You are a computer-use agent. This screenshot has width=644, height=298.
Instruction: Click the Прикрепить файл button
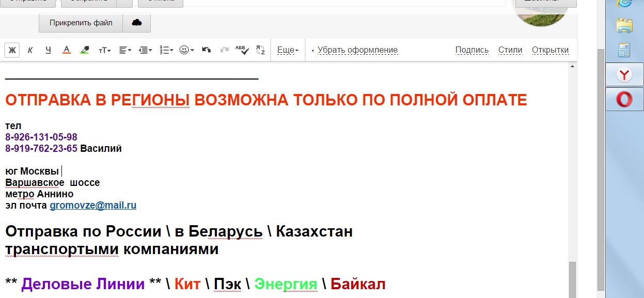coord(81,23)
